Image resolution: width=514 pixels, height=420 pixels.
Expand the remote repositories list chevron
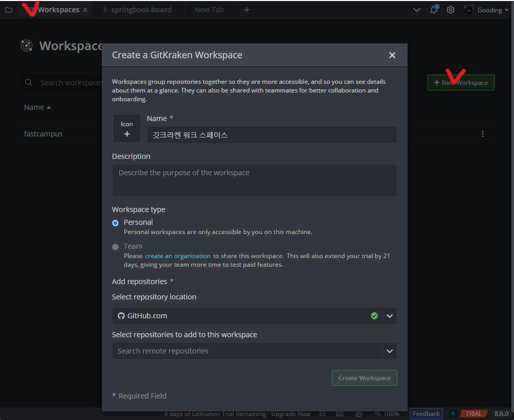tap(389, 351)
